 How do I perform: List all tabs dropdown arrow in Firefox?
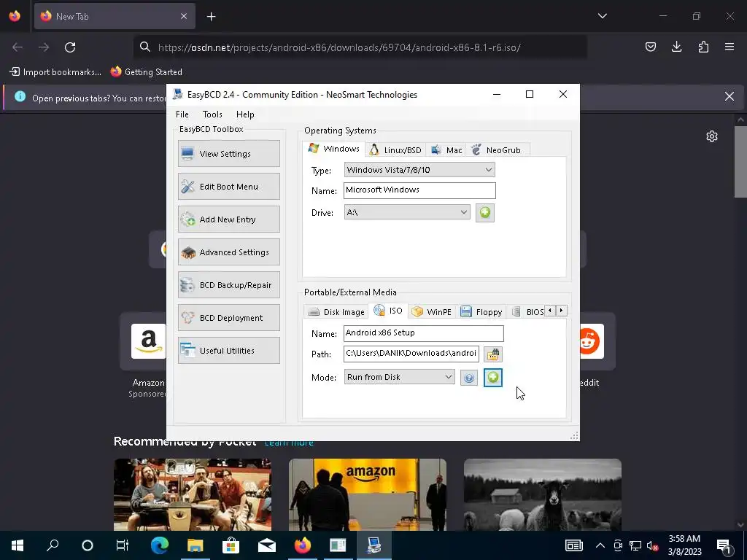click(602, 16)
